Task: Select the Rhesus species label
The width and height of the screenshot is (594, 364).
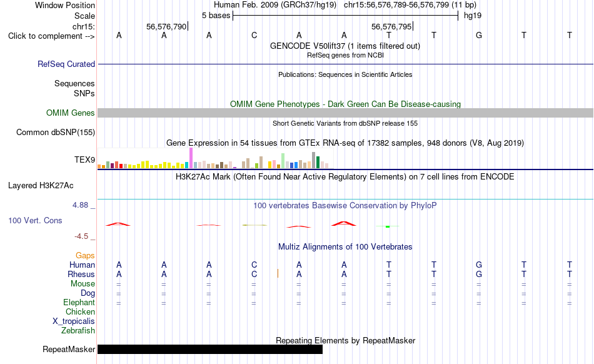Action: [x=81, y=274]
